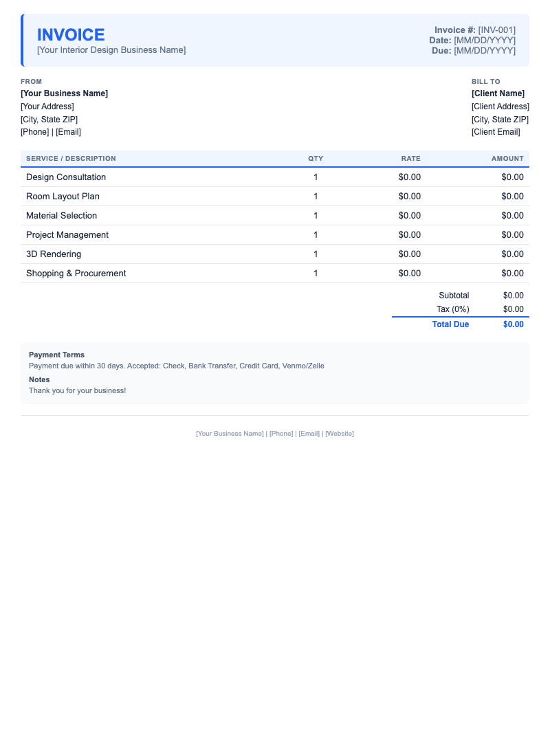Select the 3D Rendering service name
Screen dimensions: 550x756
(54, 254)
